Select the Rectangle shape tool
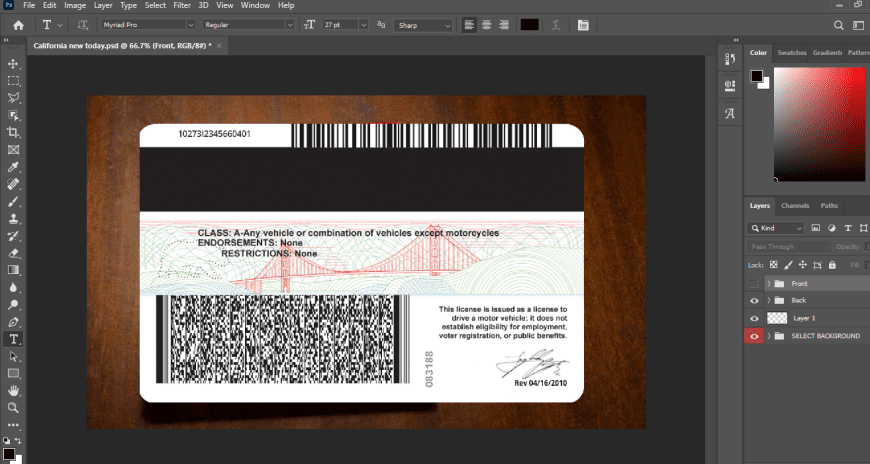This screenshot has height=464, width=870. [x=13, y=374]
